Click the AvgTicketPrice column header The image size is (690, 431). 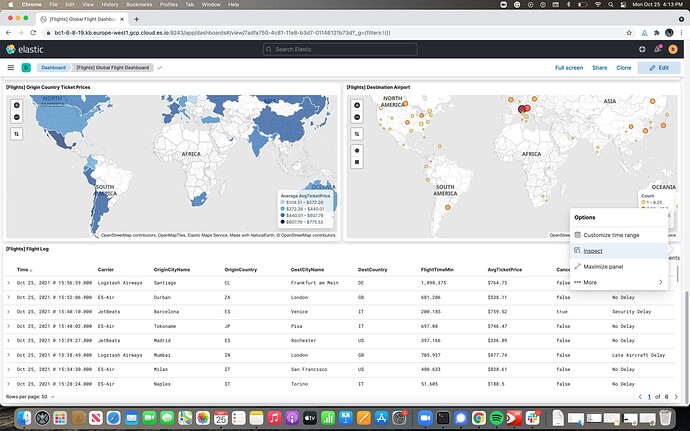(505, 269)
